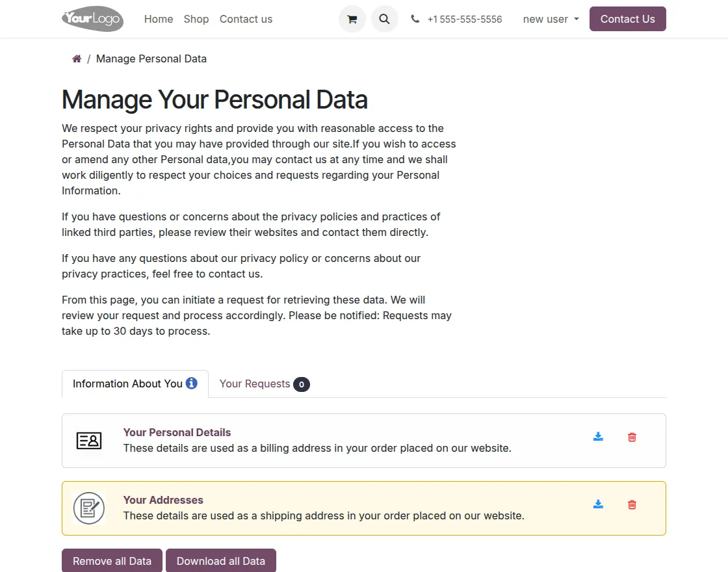This screenshot has height=572, width=728.
Task: Click the Your Addresses card icon
Action: pos(89,508)
